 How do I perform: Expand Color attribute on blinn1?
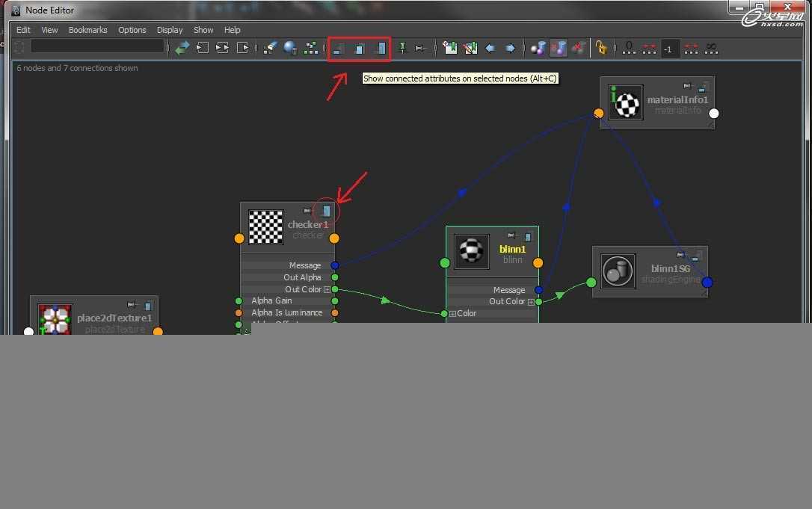pos(452,314)
